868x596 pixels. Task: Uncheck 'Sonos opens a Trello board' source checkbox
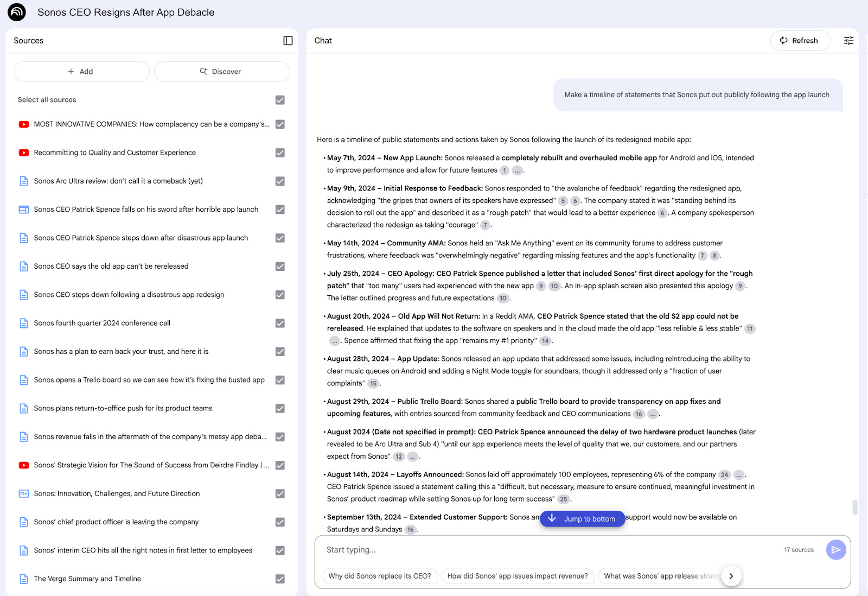click(x=280, y=380)
